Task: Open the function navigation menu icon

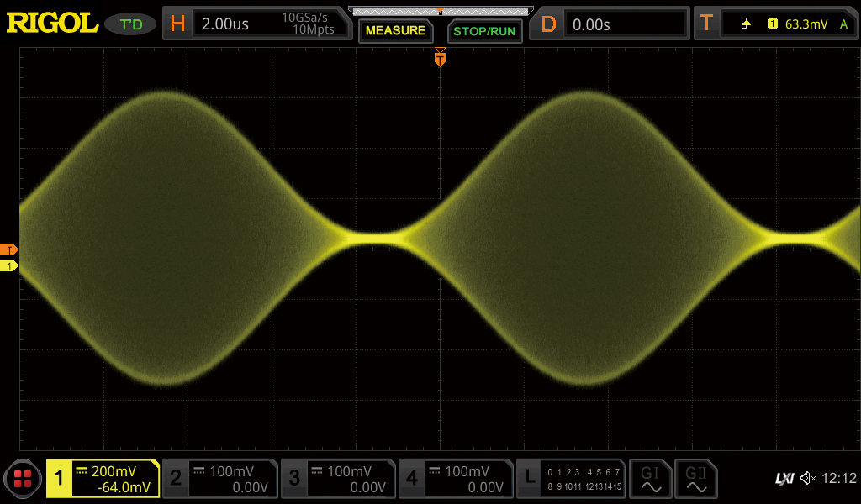Action: click(23, 479)
